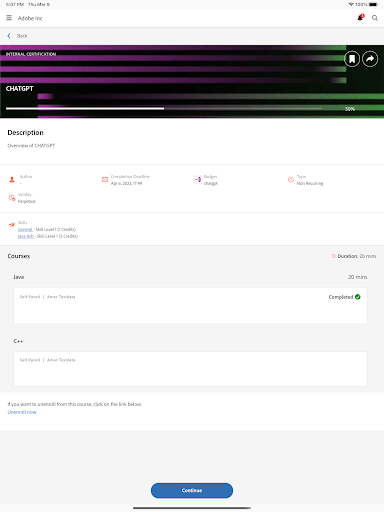The image size is (384, 512).
Task: Tap the Back label
Action: click(22, 36)
